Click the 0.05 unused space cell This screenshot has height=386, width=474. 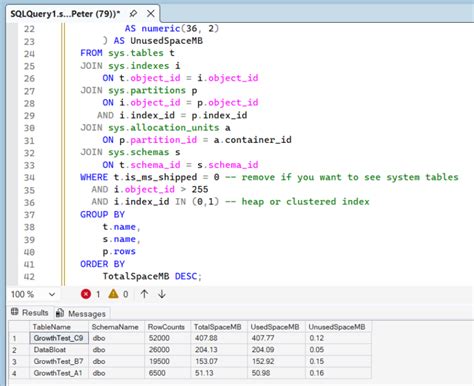pyautogui.click(x=338, y=350)
